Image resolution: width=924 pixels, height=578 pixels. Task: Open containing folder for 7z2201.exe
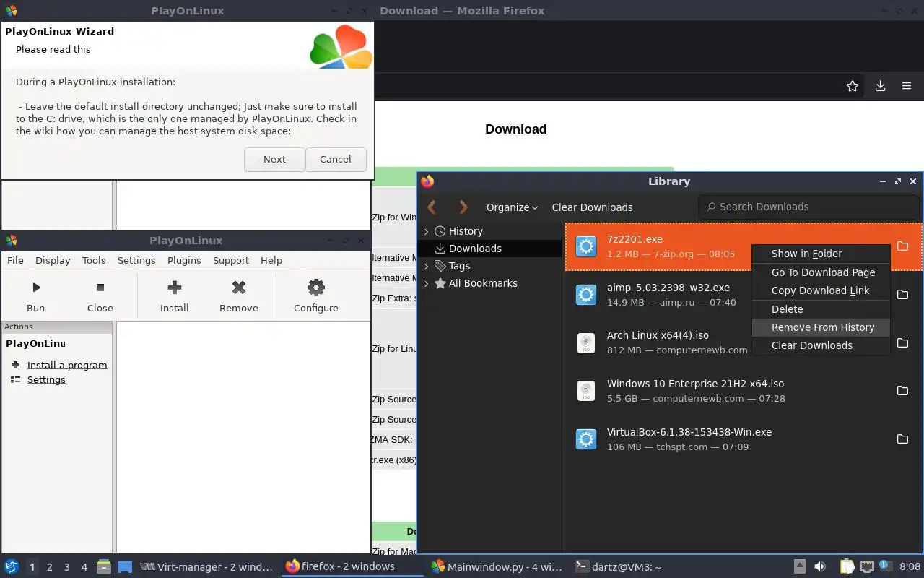coord(902,246)
